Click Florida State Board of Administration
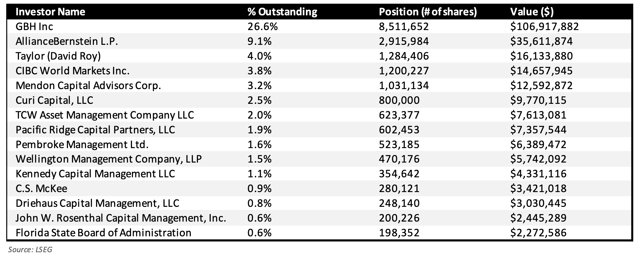644x261 pixels. [103, 233]
